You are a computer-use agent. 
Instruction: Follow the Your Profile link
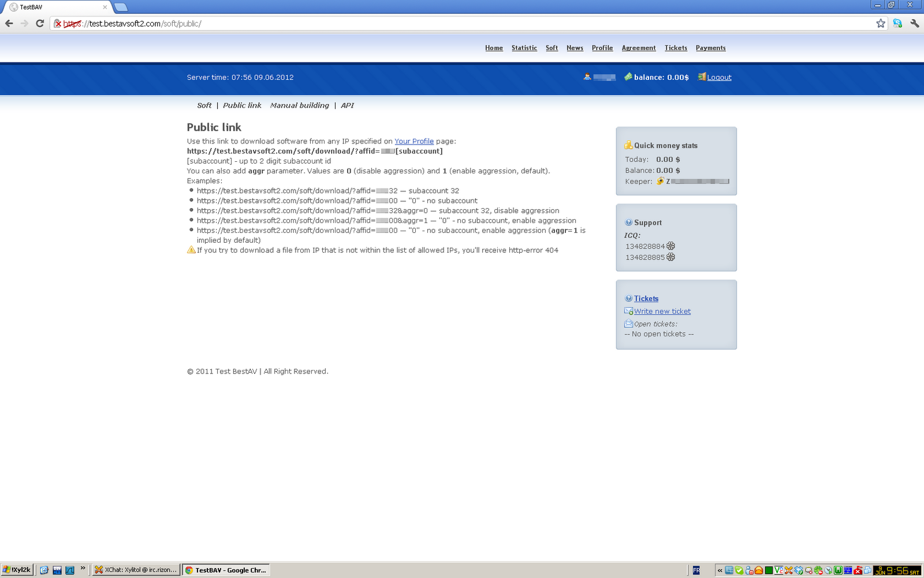(x=414, y=141)
